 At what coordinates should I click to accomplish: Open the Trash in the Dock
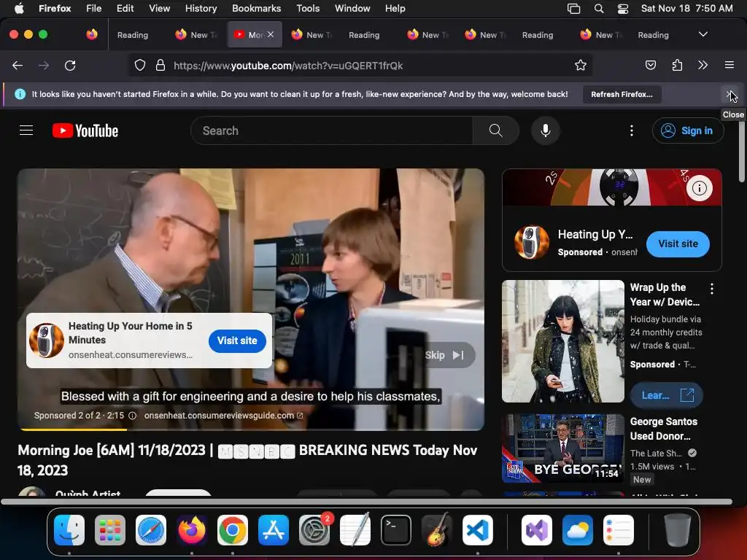point(678,530)
